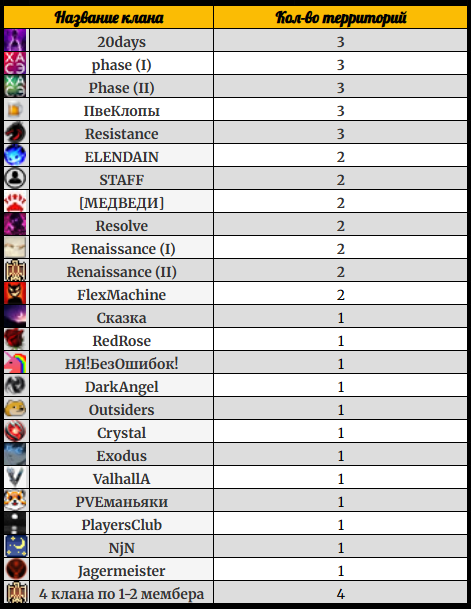The width and height of the screenshot is (471, 609).
Task: Open the STAFF clan profile silhouette icon
Action: (x=15, y=178)
